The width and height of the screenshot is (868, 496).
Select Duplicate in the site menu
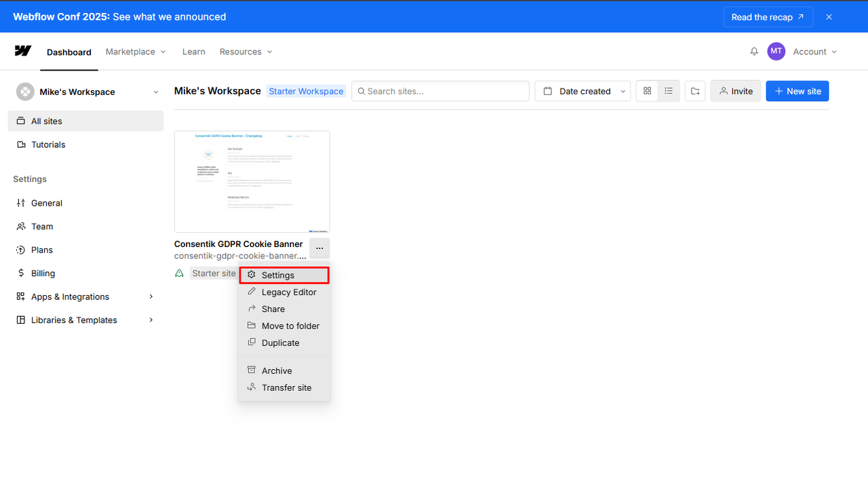pos(280,343)
